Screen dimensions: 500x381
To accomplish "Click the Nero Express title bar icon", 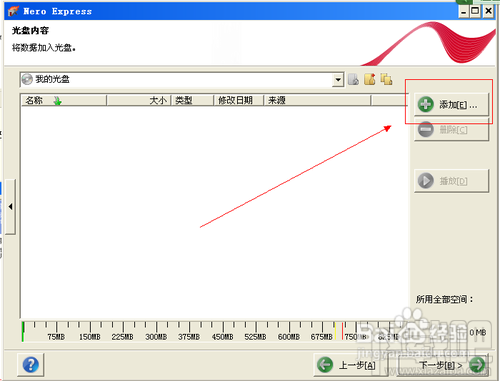I will click(13, 11).
